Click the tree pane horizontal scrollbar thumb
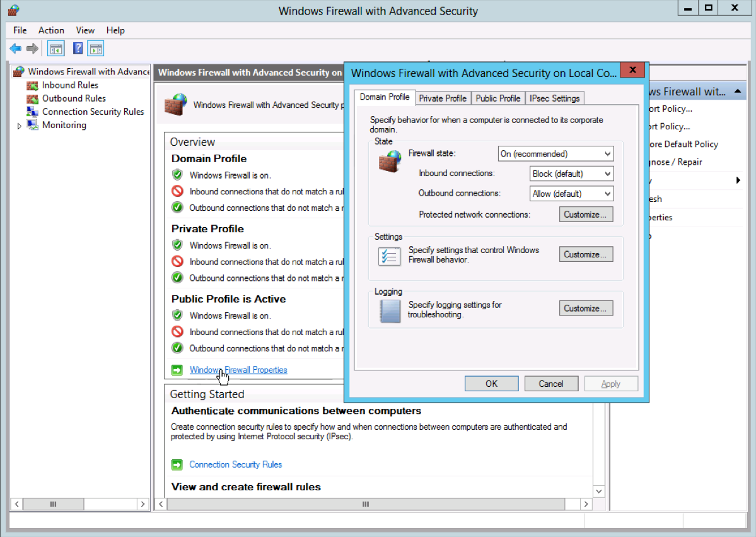 (x=53, y=504)
